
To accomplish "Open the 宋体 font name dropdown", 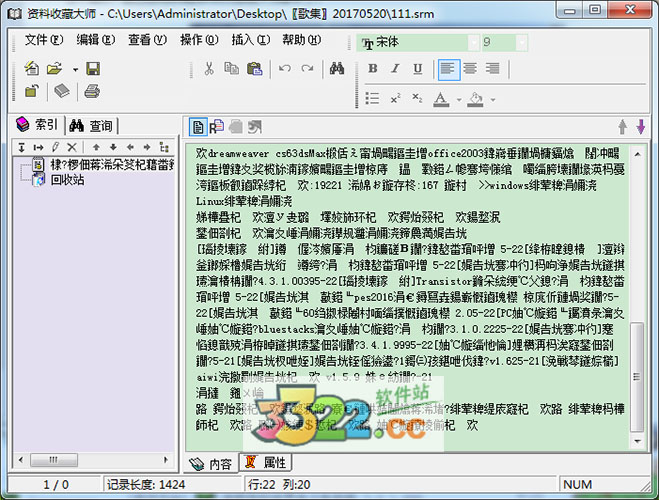I will tap(474, 42).
